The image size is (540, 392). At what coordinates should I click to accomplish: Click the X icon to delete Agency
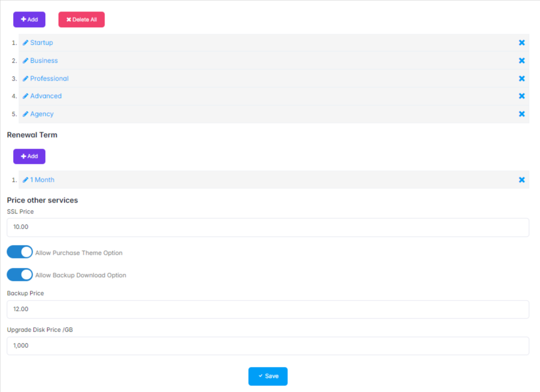pyautogui.click(x=521, y=114)
